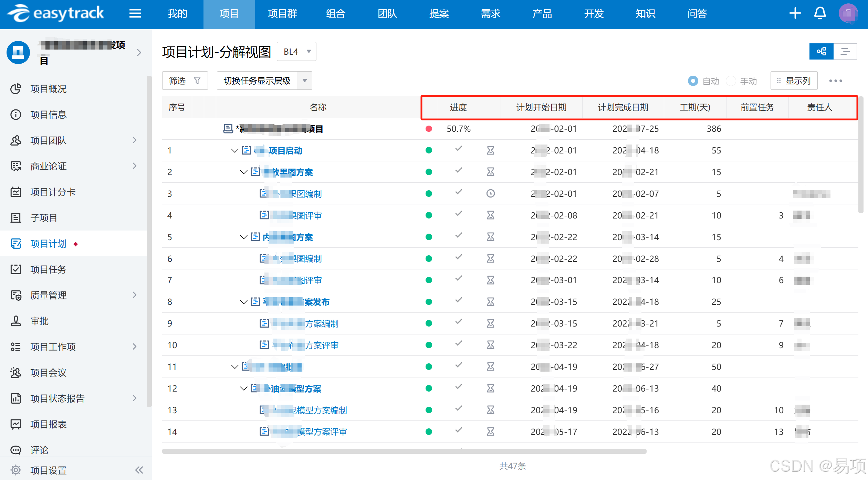Click the plus add icon in header
The height and width of the screenshot is (480, 868).
pos(795,14)
